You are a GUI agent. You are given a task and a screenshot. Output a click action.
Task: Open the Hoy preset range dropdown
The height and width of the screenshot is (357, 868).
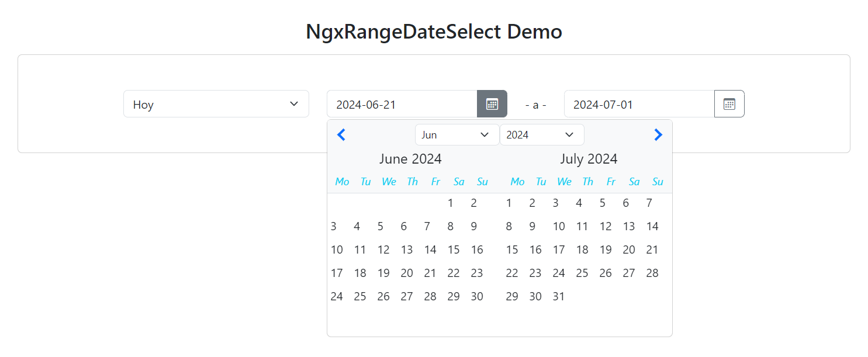pos(216,104)
